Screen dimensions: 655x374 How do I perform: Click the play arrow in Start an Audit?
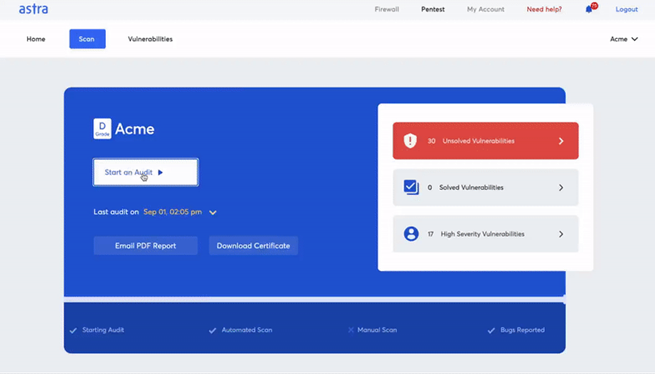[x=160, y=172]
